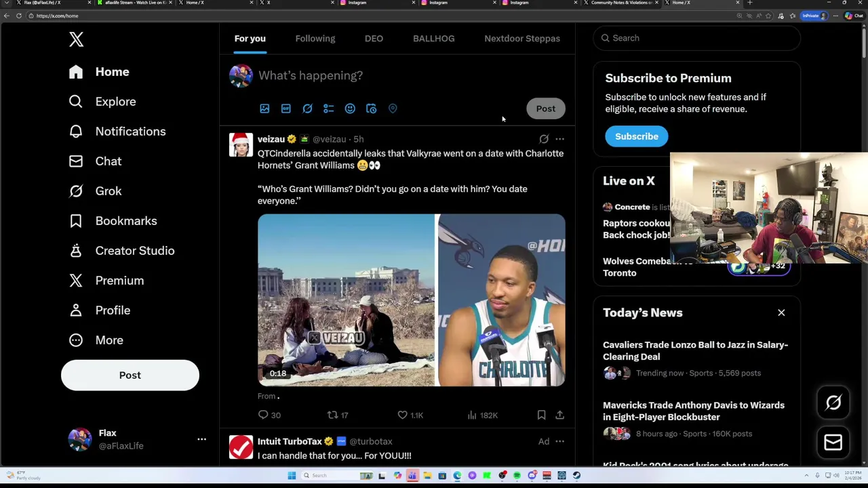Screen dimensions: 868x488
Task: Click the browser back arrow
Action: click(7, 16)
